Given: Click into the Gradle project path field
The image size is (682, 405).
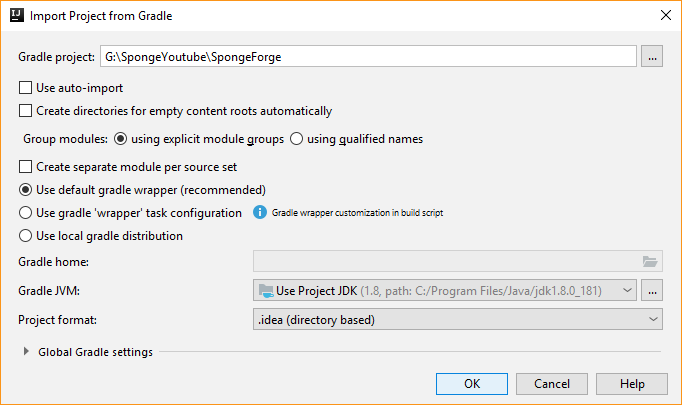Looking at the screenshot, I should (x=367, y=57).
